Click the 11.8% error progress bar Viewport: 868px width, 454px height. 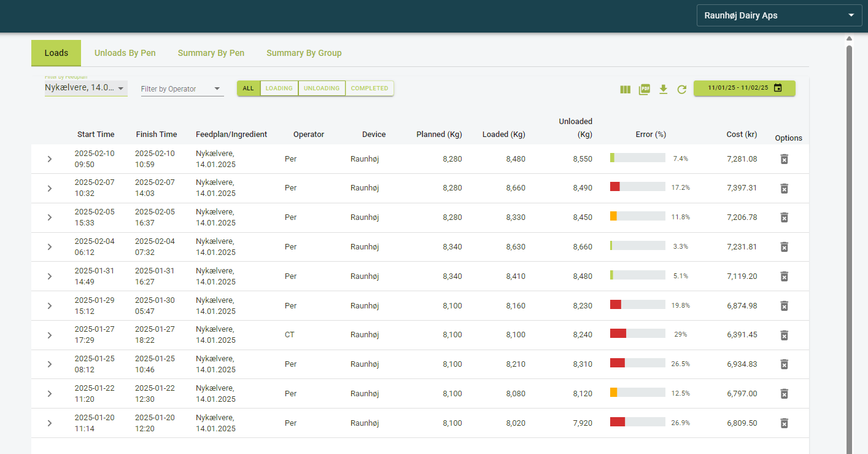click(x=638, y=216)
